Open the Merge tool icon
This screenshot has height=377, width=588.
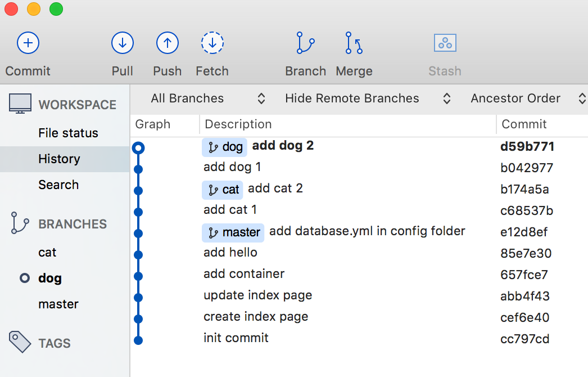click(354, 43)
